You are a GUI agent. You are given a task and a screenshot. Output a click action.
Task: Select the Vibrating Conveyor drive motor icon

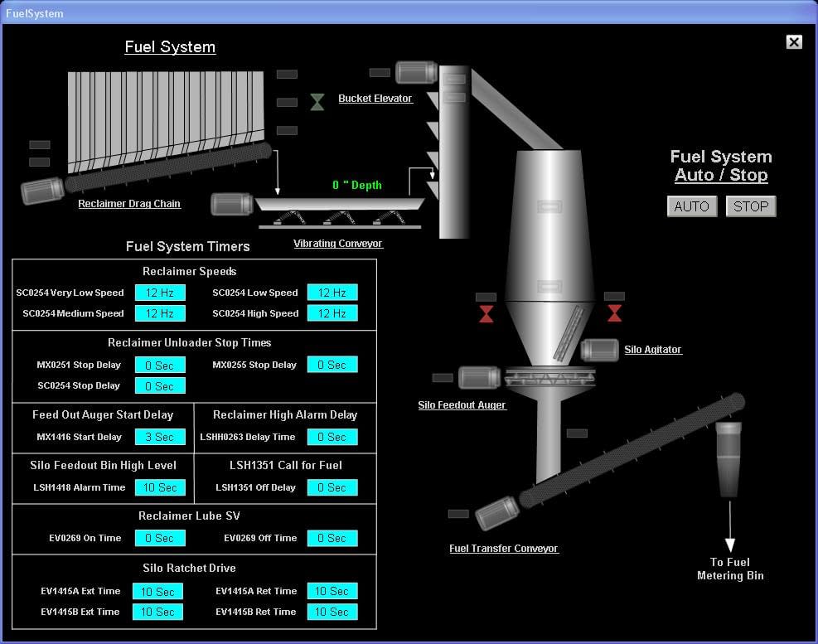pyautogui.click(x=232, y=204)
